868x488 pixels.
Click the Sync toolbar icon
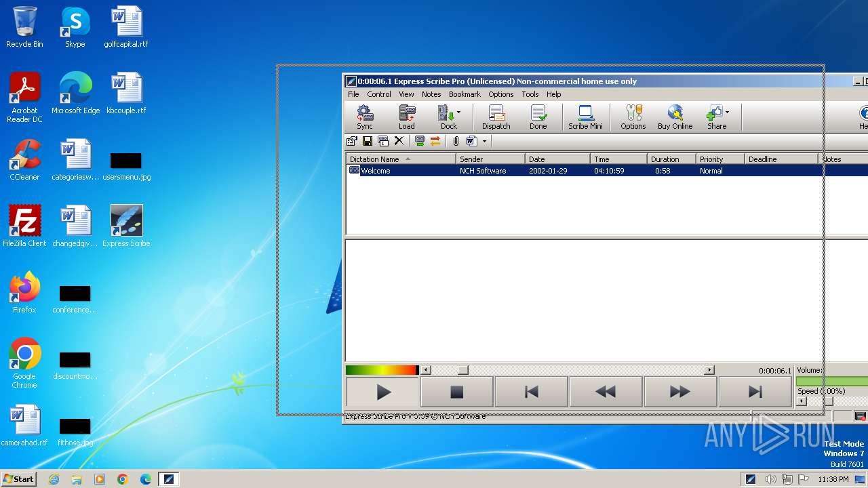[x=365, y=117]
